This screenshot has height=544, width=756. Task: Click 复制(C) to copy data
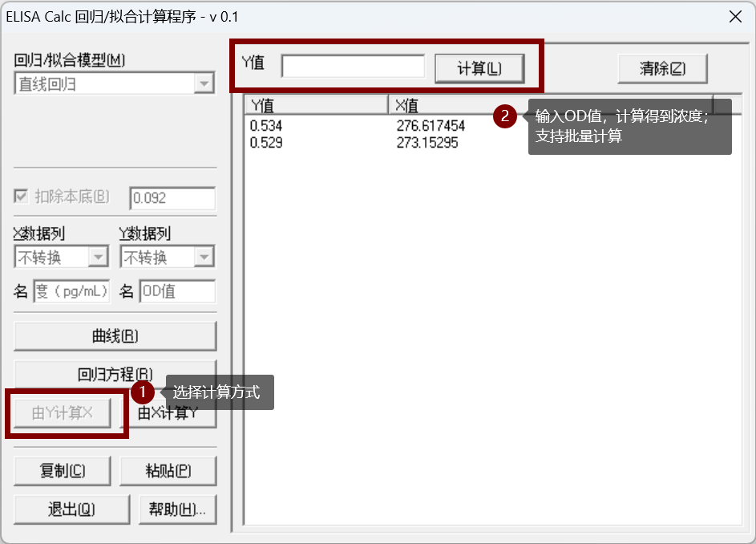(62, 471)
